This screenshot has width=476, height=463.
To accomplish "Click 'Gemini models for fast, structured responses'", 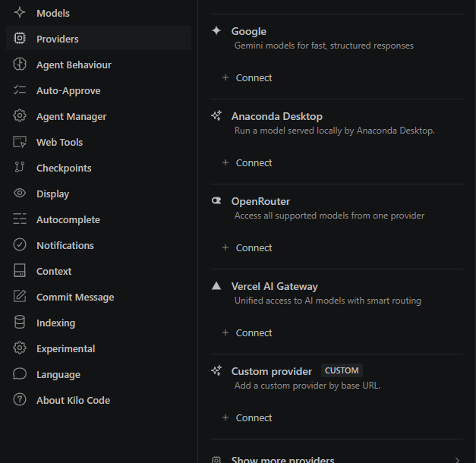I will (324, 46).
